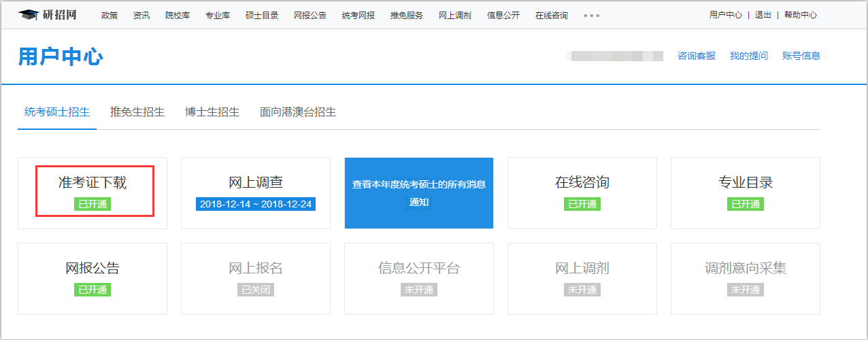The width and height of the screenshot is (868, 340).
Task: Open 专业库 in the top navigation
Action: [218, 15]
